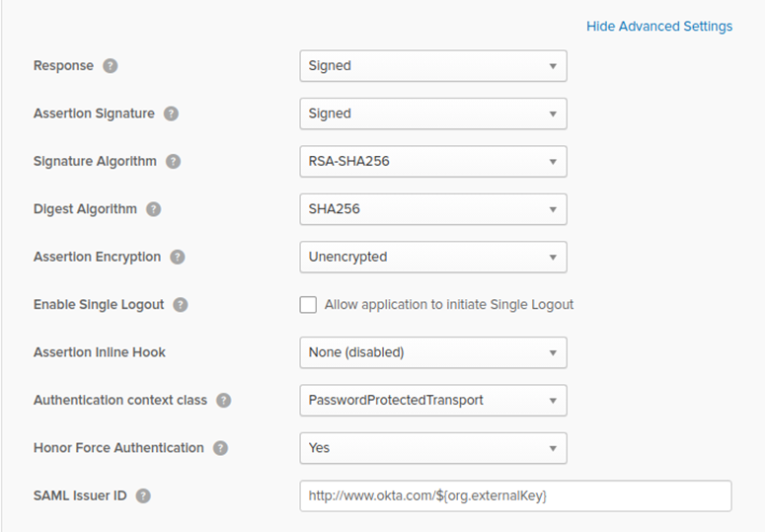Screen dimensions: 765x532
Task: Click help icon next to Response
Action: [111, 66]
